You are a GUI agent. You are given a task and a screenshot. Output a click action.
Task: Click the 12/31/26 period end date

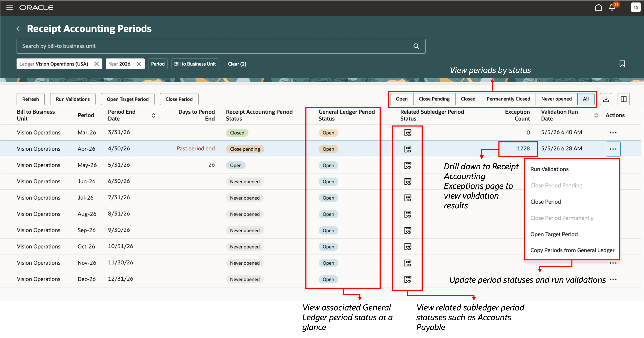121,279
